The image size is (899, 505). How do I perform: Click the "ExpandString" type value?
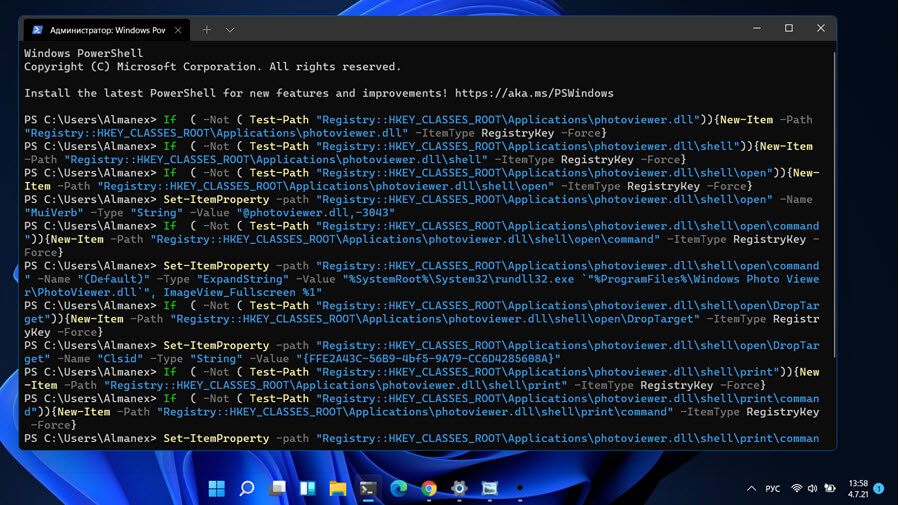pyautogui.click(x=243, y=279)
